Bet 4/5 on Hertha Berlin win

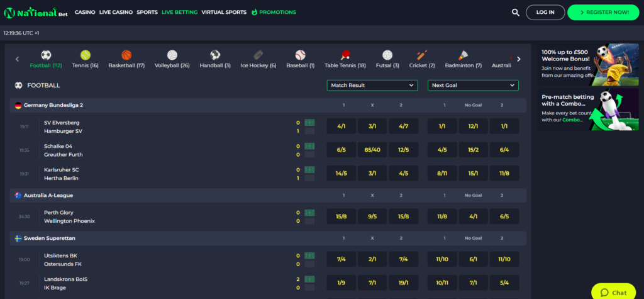(403, 173)
